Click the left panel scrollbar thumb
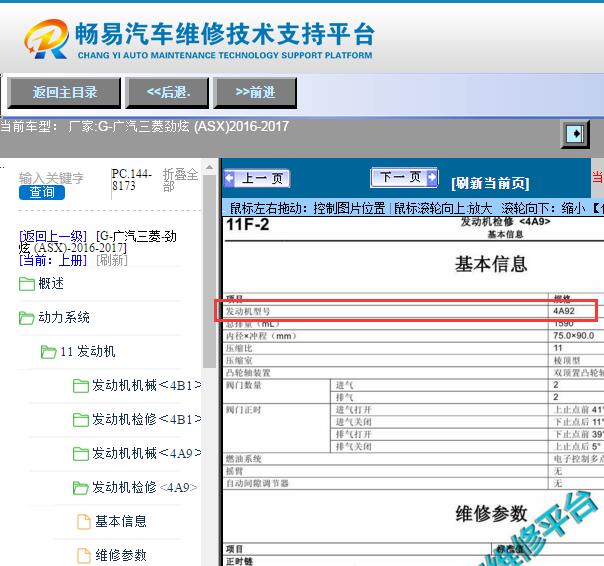This screenshot has height=566, width=604. click(x=209, y=271)
